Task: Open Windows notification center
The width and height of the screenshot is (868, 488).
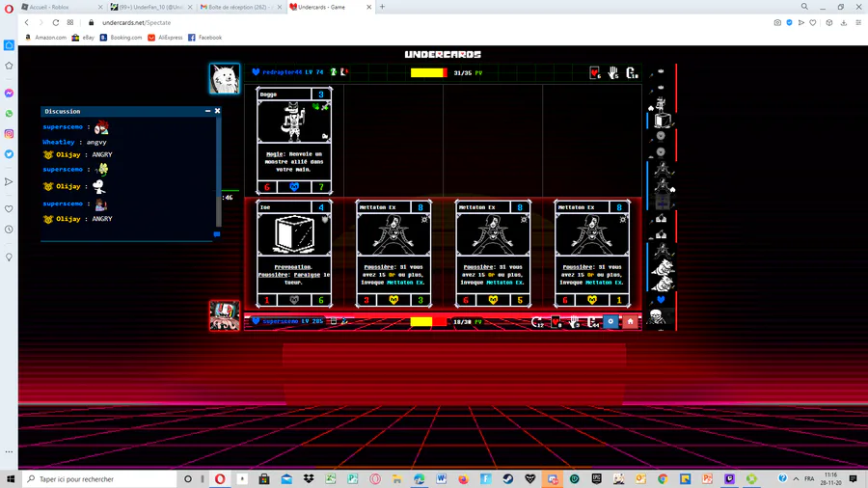Action: point(854,478)
